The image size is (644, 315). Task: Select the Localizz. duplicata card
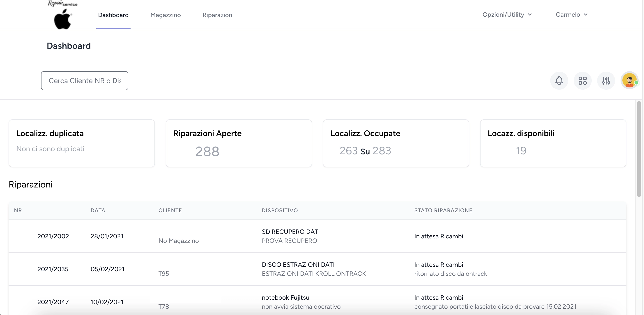82,143
